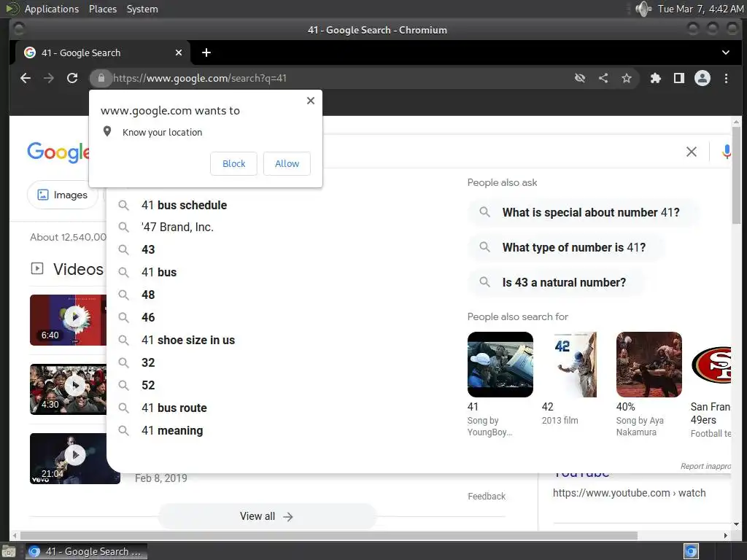The height and width of the screenshot is (560, 747).
Task: Click the Google logo
Action: point(58,152)
